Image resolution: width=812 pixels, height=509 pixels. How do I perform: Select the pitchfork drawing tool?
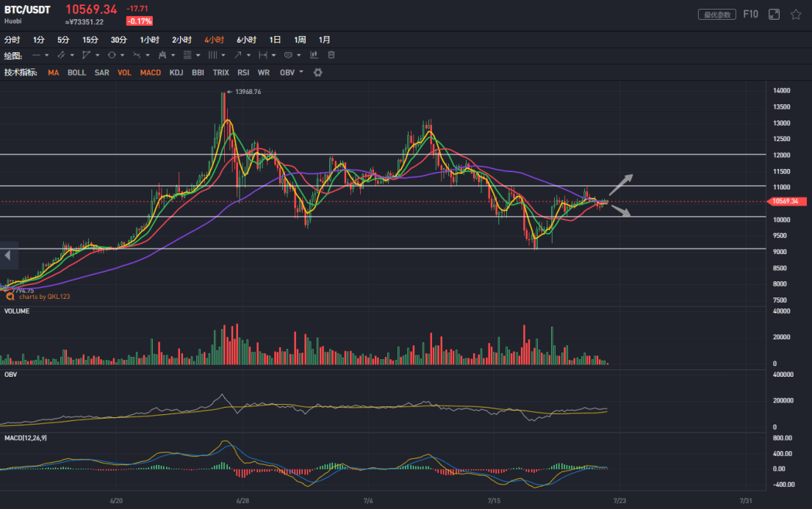tap(162, 55)
